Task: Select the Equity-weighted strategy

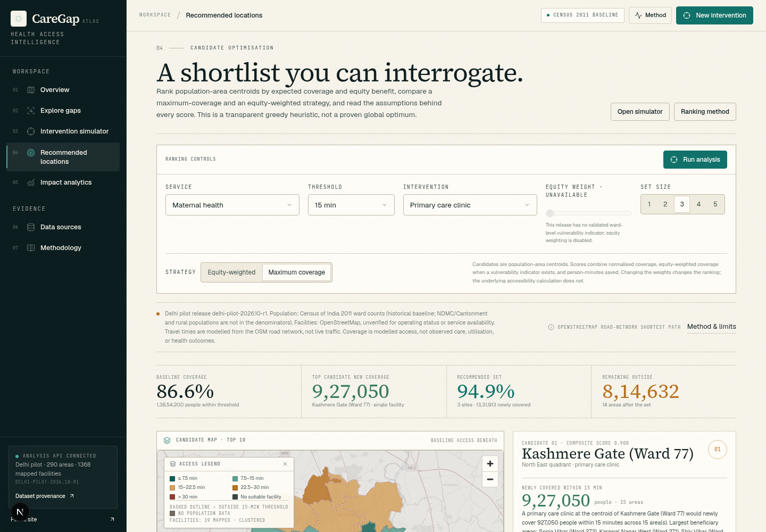Action: pos(231,272)
